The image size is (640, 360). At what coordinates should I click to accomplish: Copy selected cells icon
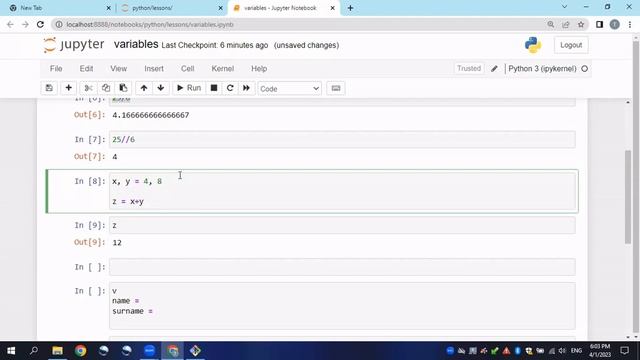[106, 88]
